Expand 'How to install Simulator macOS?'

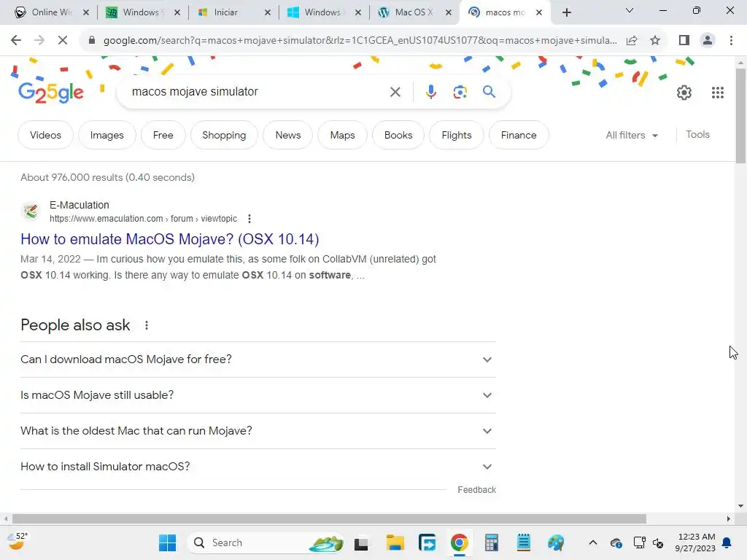tap(258, 467)
